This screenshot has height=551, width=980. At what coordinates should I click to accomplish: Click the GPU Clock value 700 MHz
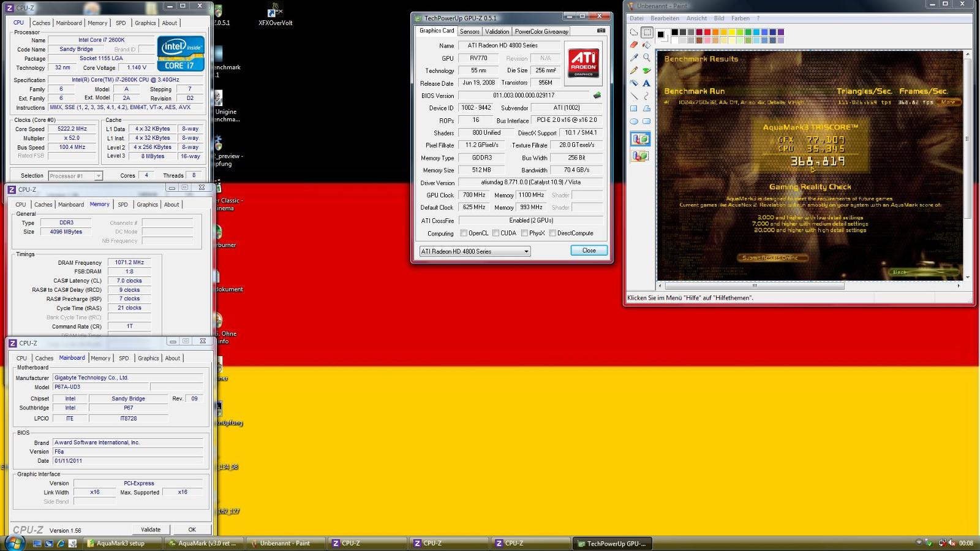(x=474, y=195)
